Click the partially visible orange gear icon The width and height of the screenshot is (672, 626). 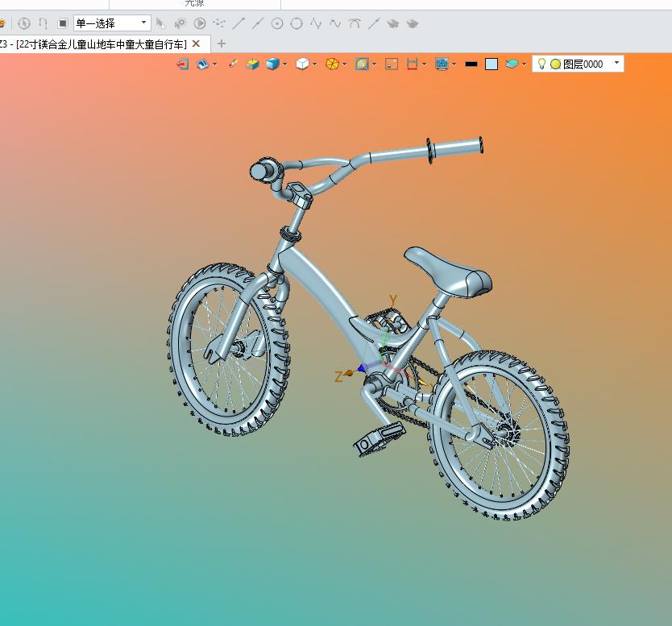click(x=2, y=23)
